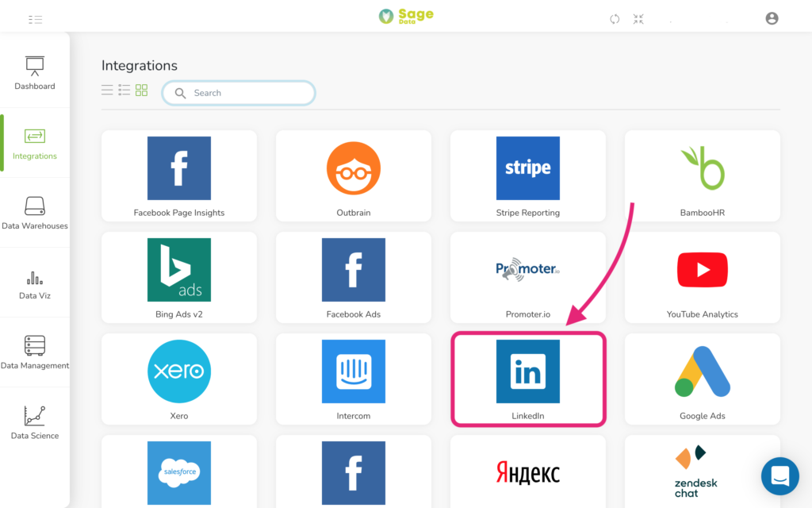Viewport: 812px width, 508px height.
Task: Click the magnifier icon in search box
Action: coord(180,93)
